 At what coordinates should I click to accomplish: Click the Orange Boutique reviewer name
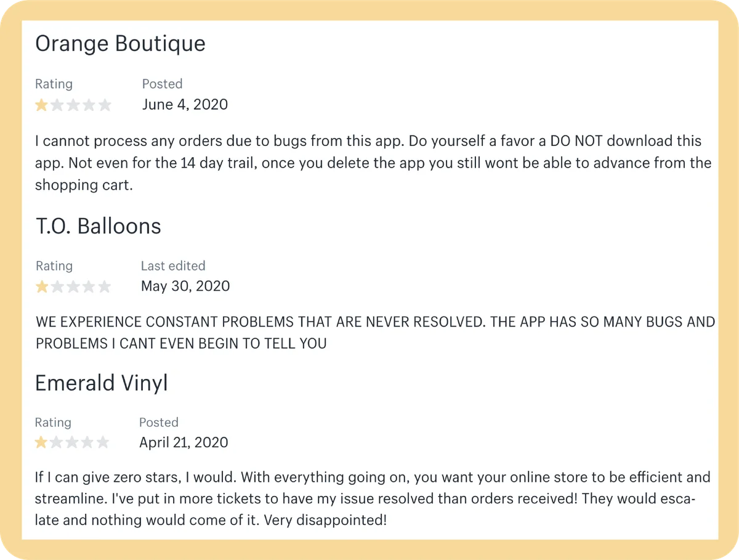click(x=121, y=44)
